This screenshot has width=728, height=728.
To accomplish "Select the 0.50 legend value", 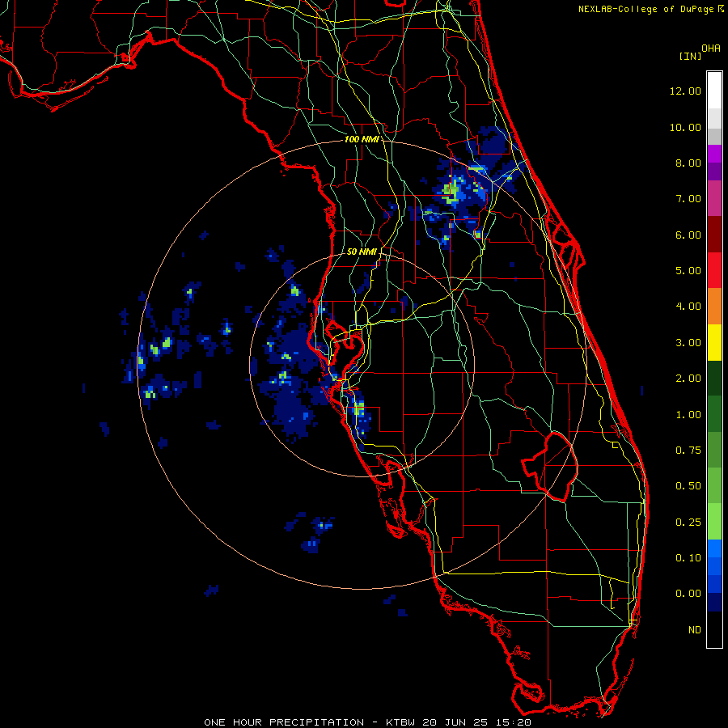I will (688, 486).
